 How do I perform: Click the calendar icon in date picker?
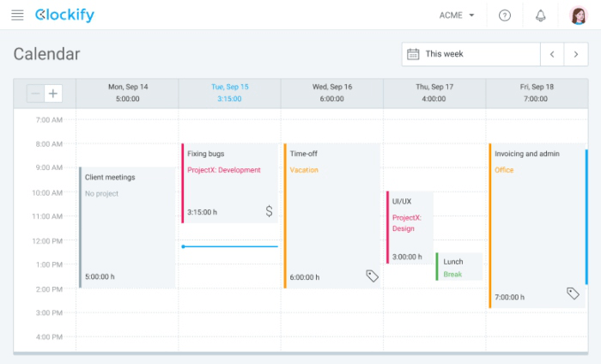pos(413,54)
